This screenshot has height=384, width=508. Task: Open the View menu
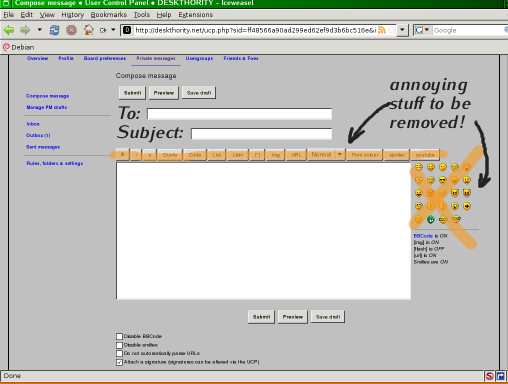coord(47,15)
